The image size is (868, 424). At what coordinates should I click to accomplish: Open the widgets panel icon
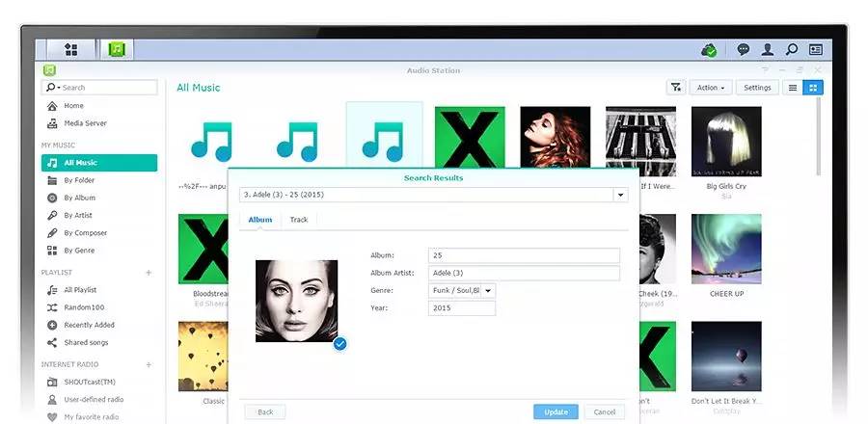click(815, 50)
